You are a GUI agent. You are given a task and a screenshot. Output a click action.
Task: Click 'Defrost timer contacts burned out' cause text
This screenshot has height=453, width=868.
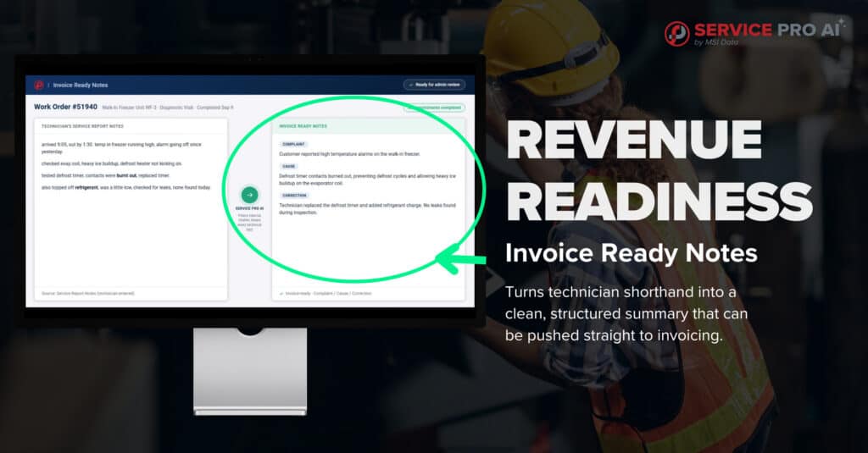(x=368, y=180)
